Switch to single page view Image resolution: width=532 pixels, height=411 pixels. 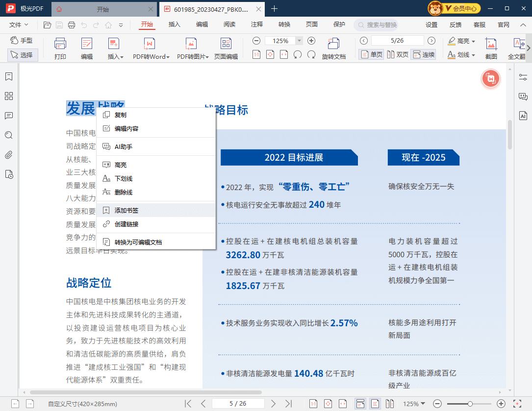click(371, 54)
